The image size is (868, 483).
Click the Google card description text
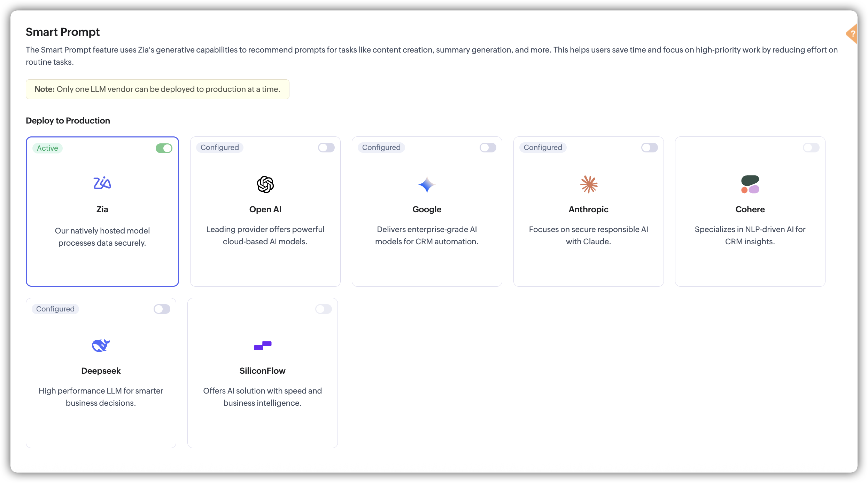427,236
